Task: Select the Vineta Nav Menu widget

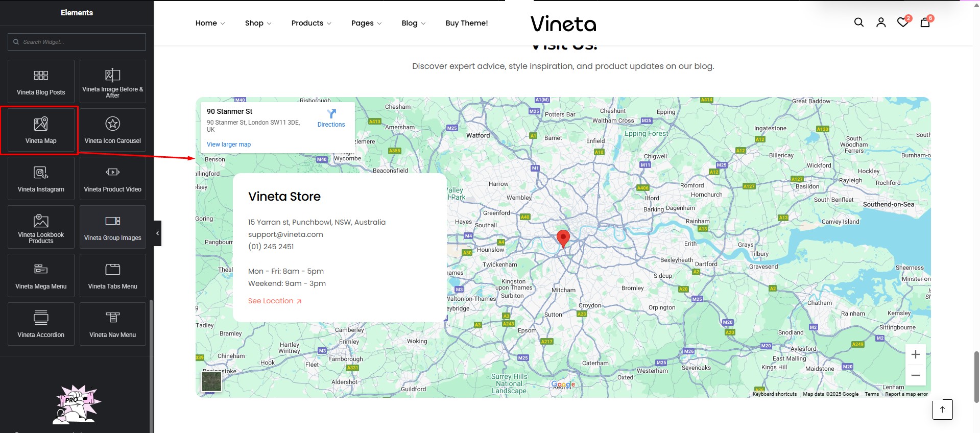Action: click(x=112, y=324)
